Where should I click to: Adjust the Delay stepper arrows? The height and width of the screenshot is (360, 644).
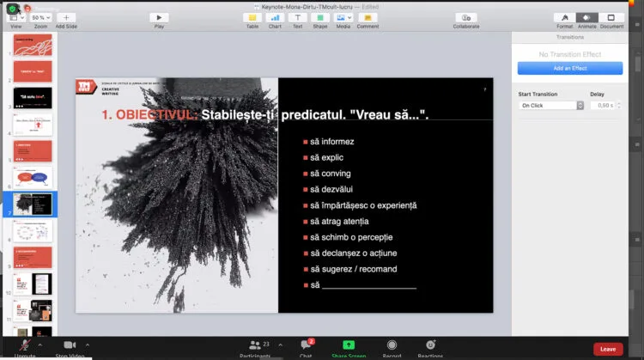pyautogui.click(x=619, y=106)
